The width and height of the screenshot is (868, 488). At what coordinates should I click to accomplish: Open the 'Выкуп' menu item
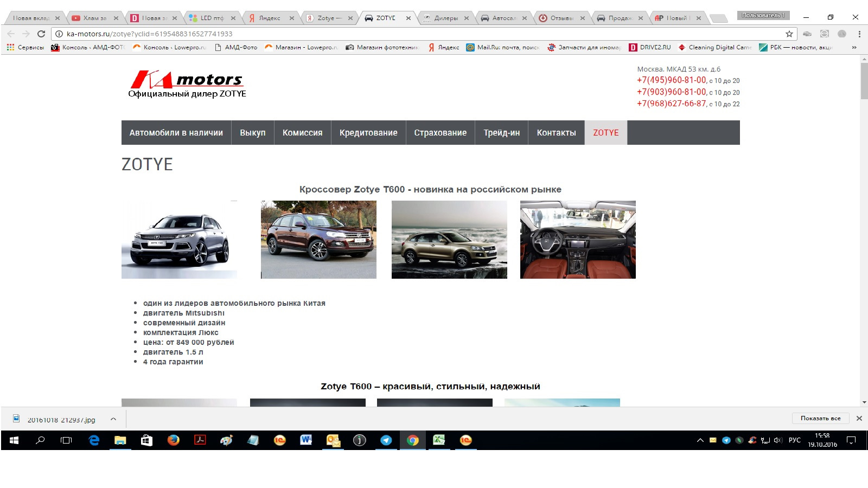(253, 132)
